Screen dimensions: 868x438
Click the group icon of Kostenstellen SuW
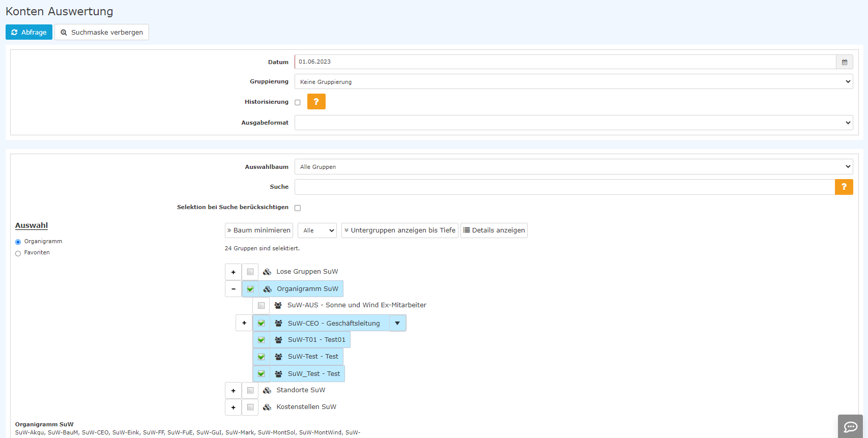(x=267, y=407)
